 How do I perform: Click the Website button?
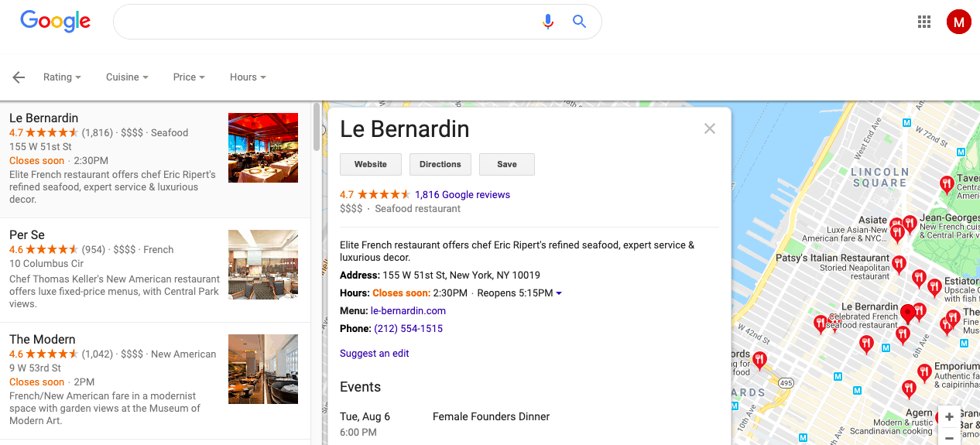(371, 164)
